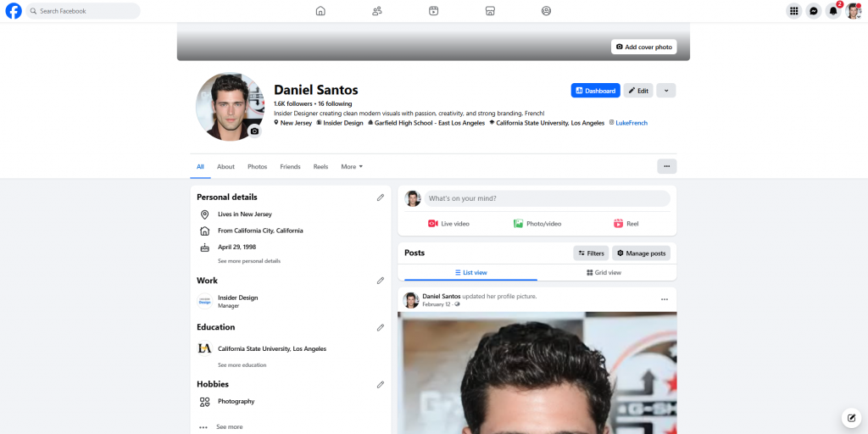Click the birthday cake icon
Viewport: 868px width, 434px height.
pos(204,248)
